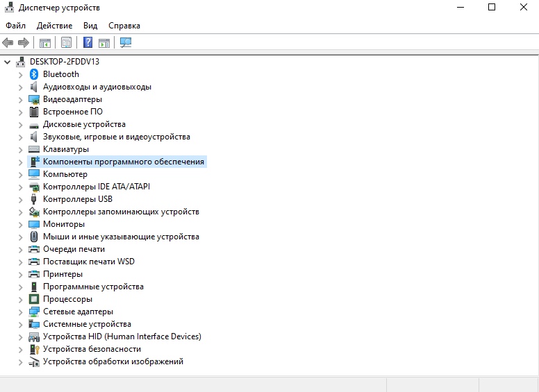Select the Контроллеры запоминающих устройств row
539x392 pixels.
[121, 212]
